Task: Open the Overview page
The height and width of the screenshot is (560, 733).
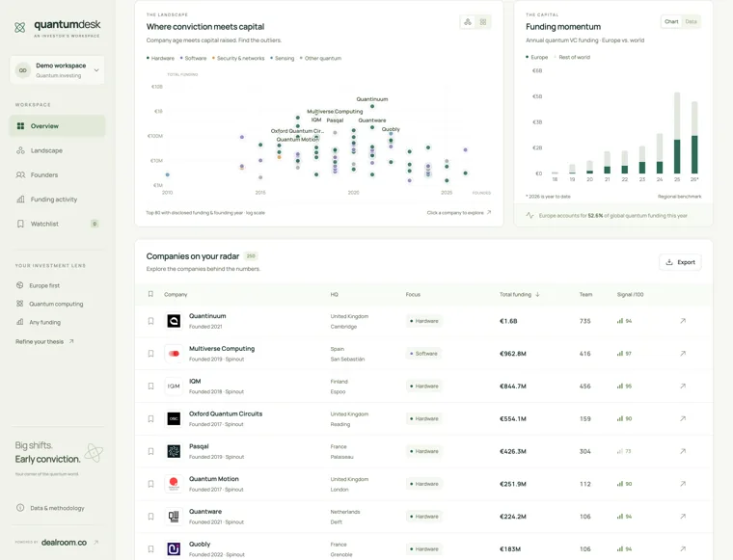Action: (x=57, y=126)
